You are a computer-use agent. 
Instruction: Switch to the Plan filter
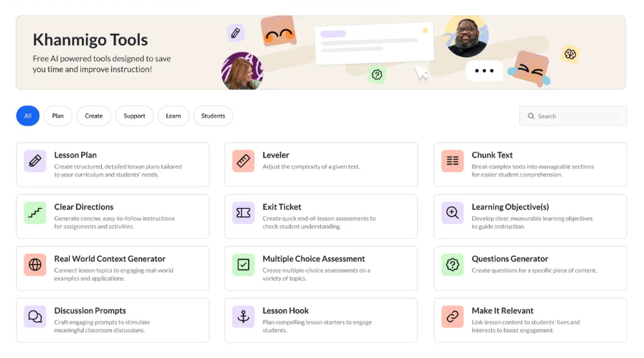point(58,116)
